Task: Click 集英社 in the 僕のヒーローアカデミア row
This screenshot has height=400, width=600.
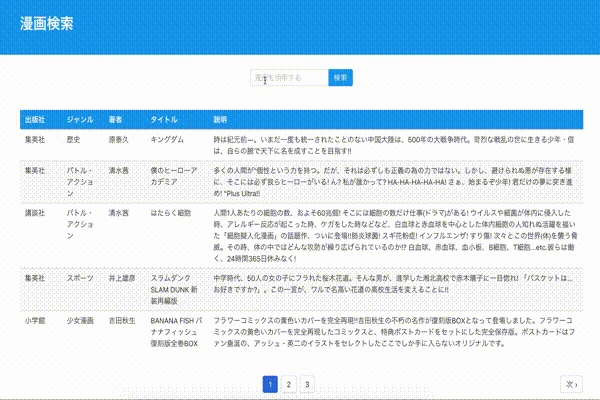Action: [x=35, y=171]
